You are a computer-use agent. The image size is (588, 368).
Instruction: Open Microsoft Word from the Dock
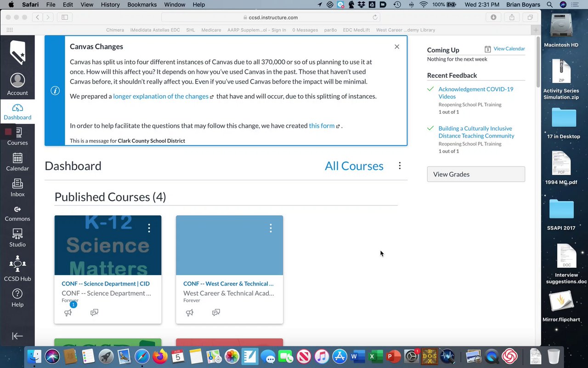357,356
